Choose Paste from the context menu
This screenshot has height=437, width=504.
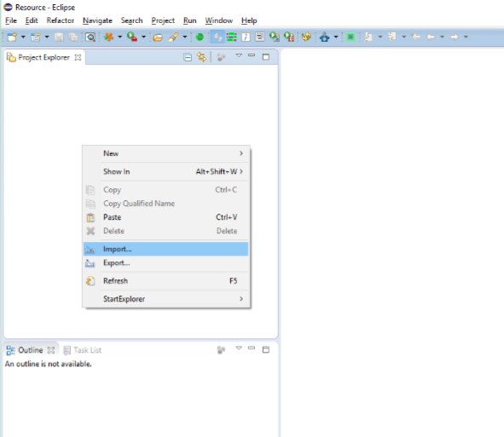[165, 217]
